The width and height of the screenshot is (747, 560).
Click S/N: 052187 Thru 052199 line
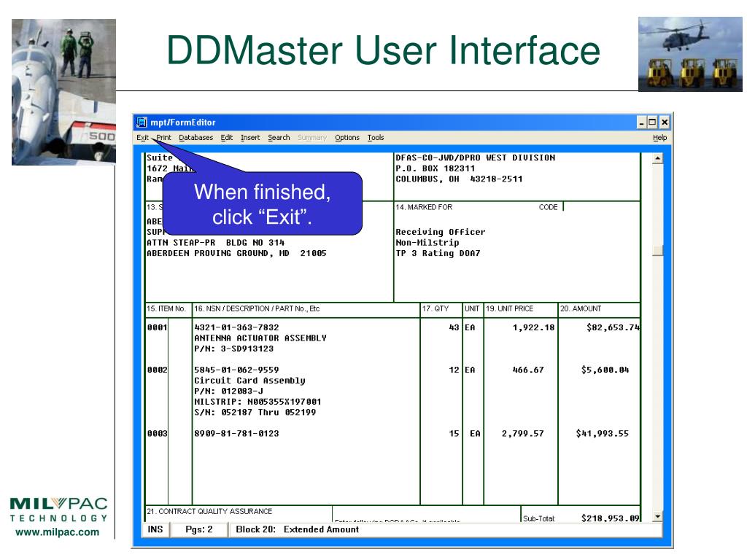click(255, 413)
